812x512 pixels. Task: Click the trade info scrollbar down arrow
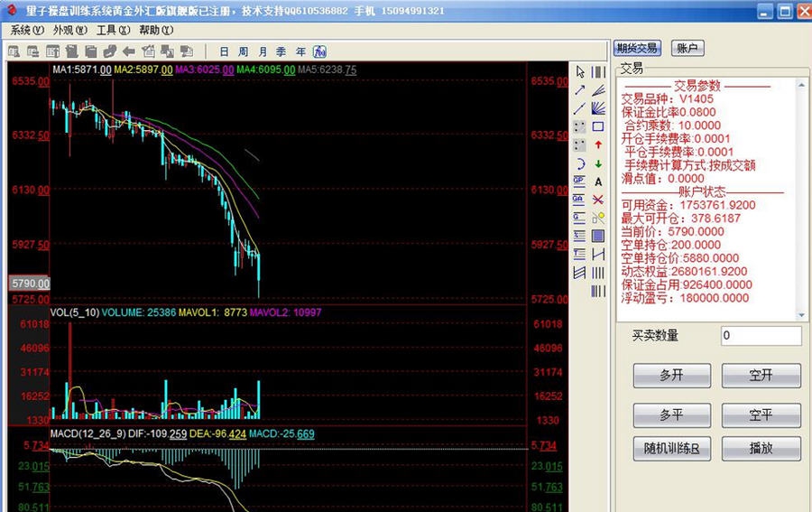coord(802,314)
